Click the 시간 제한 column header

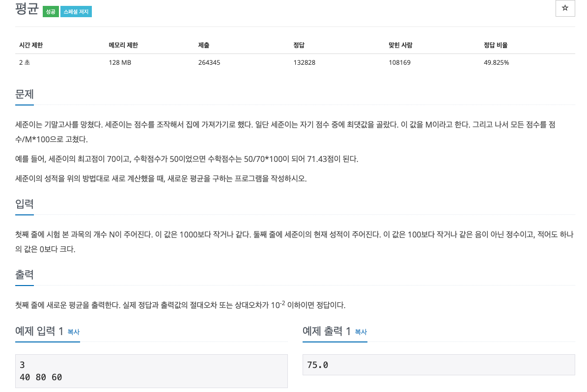click(x=30, y=45)
